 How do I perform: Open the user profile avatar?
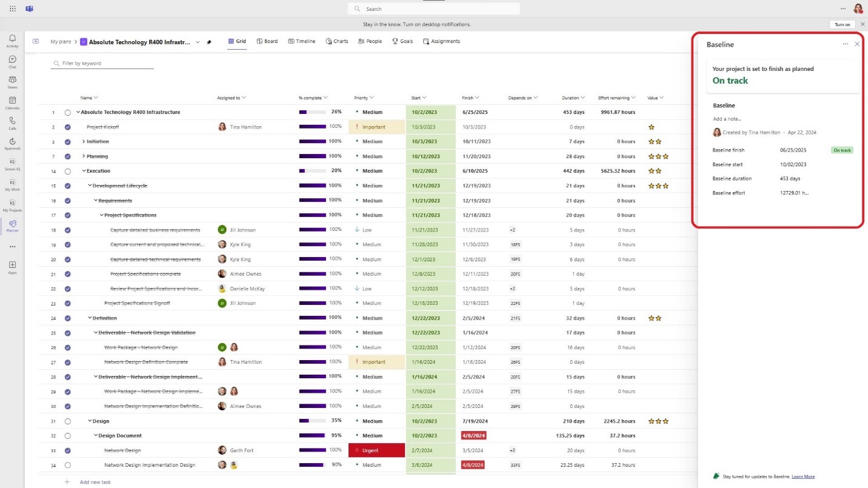pyautogui.click(x=858, y=8)
